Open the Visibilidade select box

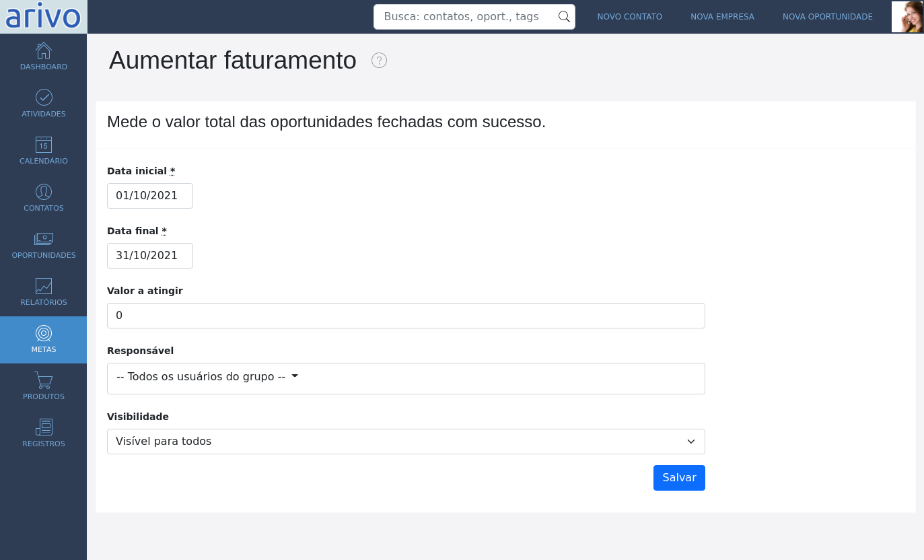click(406, 442)
